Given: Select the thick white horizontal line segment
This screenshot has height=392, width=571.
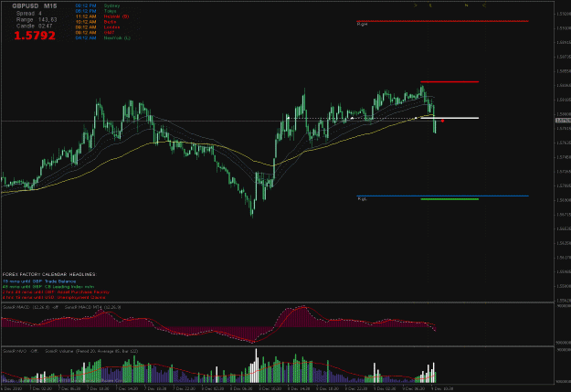Looking at the screenshot, I should click(x=449, y=118).
